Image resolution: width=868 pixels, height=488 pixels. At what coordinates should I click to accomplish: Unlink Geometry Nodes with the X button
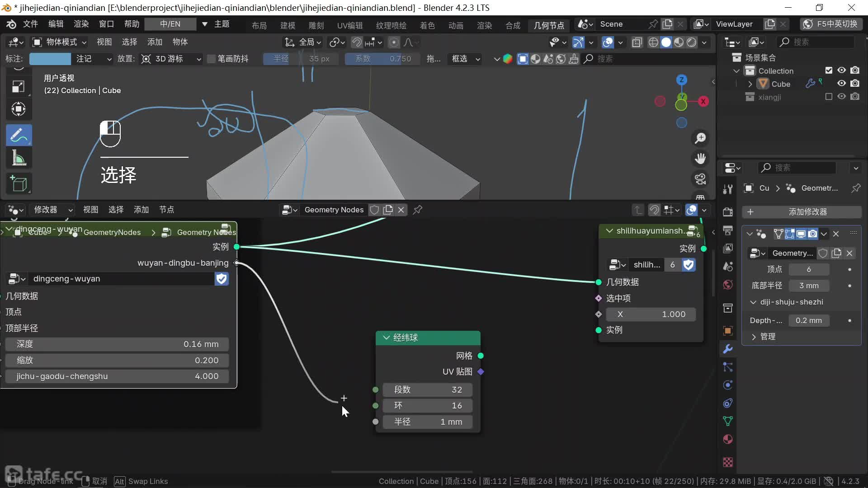pyautogui.click(x=401, y=210)
